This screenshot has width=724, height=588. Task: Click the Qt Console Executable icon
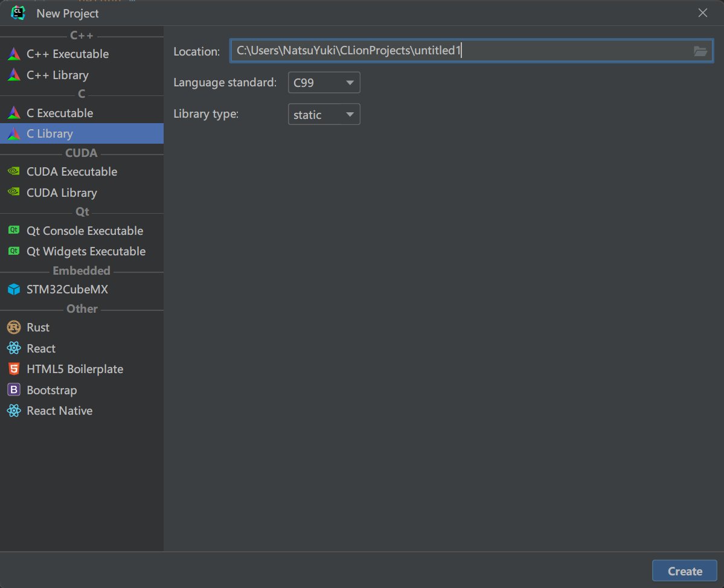click(x=13, y=231)
